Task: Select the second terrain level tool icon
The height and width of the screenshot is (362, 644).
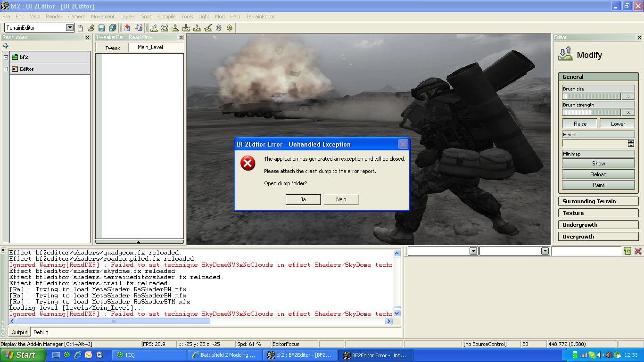Action: coord(165,28)
